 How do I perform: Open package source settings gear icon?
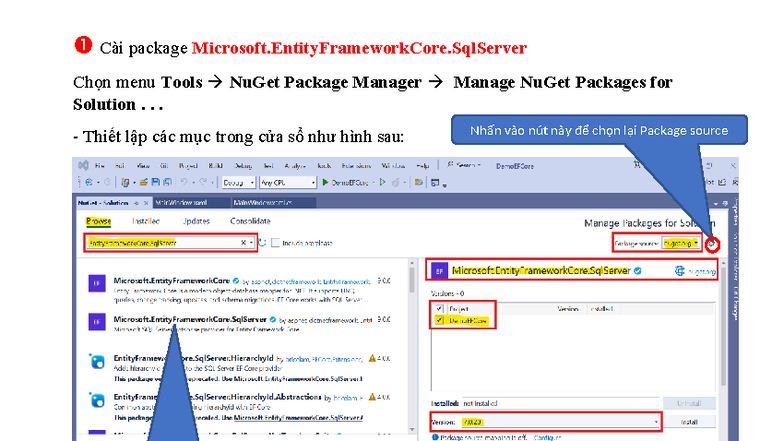[x=712, y=244]
